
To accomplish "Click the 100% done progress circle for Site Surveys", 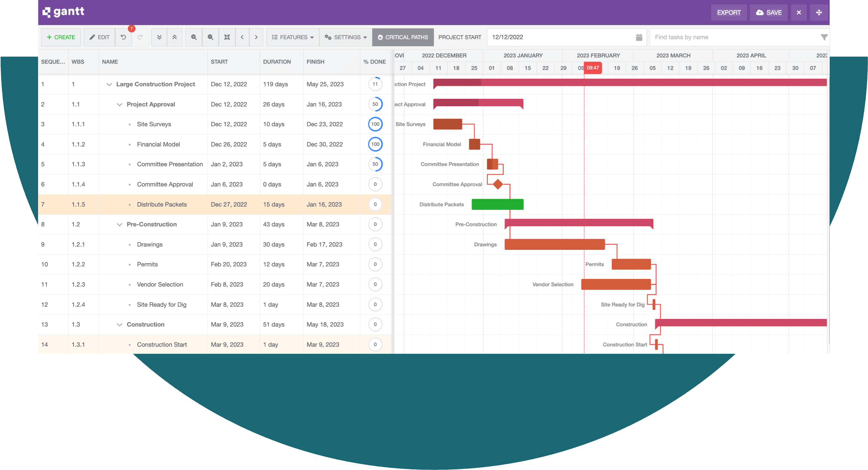I will coord(375,124).
